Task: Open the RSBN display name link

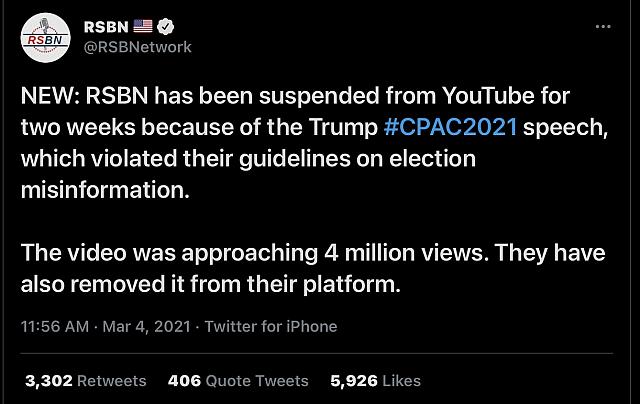Action: click(x=107, y=27)
